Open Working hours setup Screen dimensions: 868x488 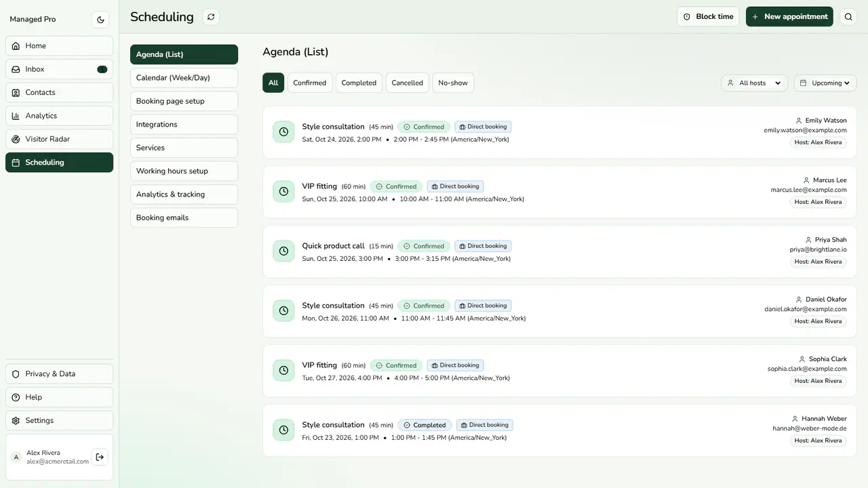pyautogui.click(x=184, y=171)
